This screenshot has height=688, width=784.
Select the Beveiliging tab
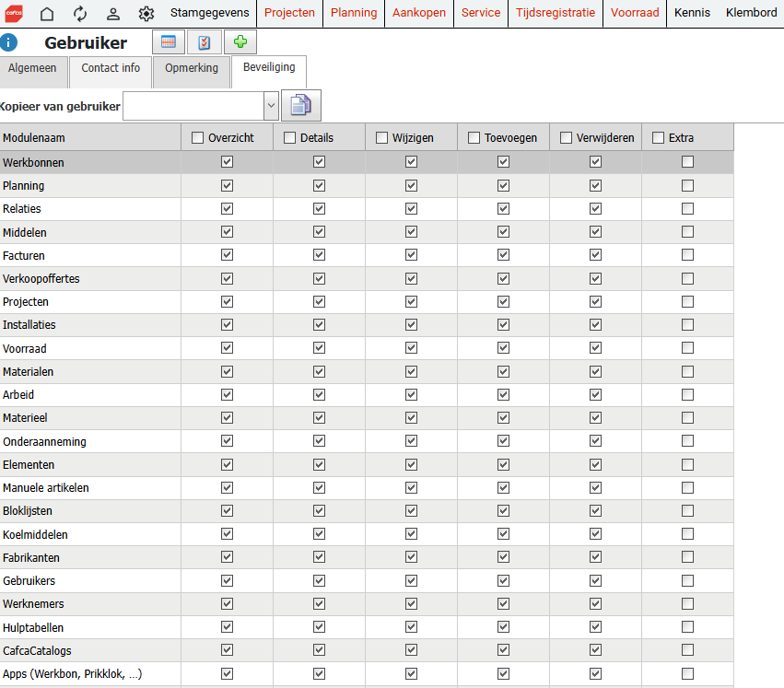[x=269, y=72]
